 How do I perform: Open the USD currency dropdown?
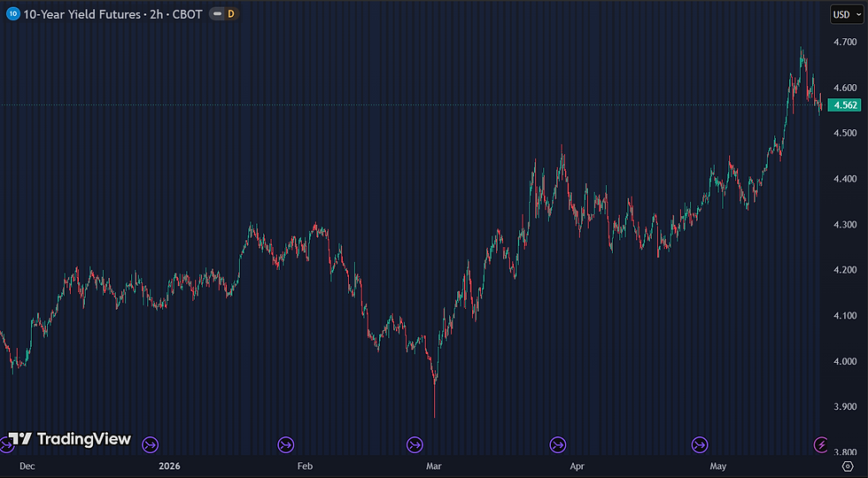pyautogui.click(x=847, y=14)
